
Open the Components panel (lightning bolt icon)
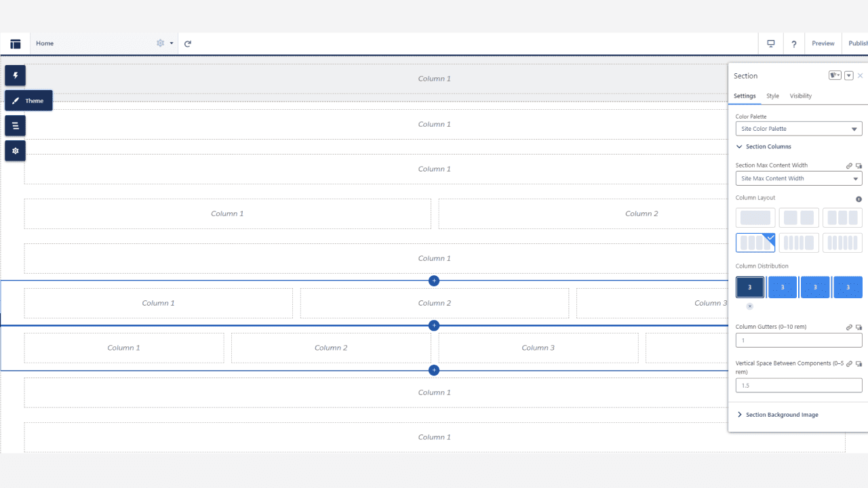[15, 75]
